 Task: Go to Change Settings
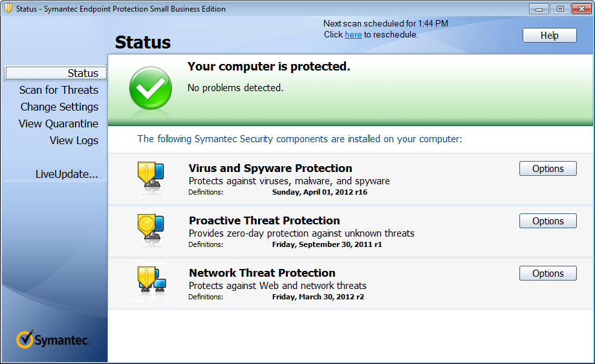[x=59, y=107]
